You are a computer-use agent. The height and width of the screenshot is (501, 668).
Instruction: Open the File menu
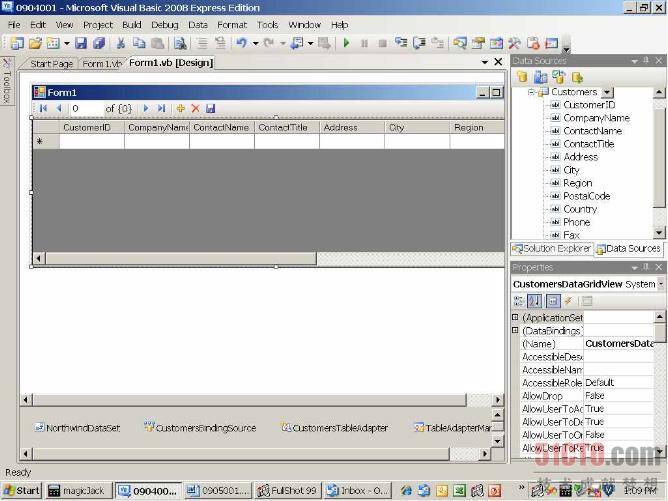14,25
